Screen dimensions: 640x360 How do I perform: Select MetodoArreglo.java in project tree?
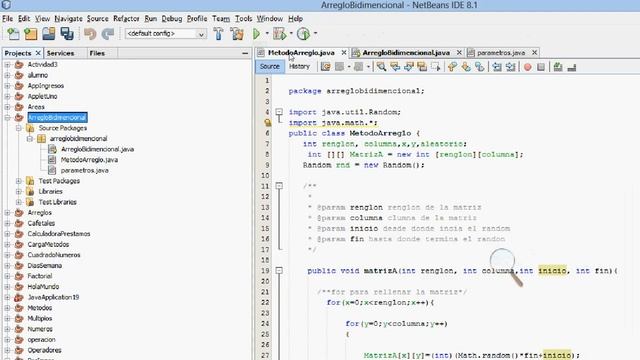click(89, 160)
